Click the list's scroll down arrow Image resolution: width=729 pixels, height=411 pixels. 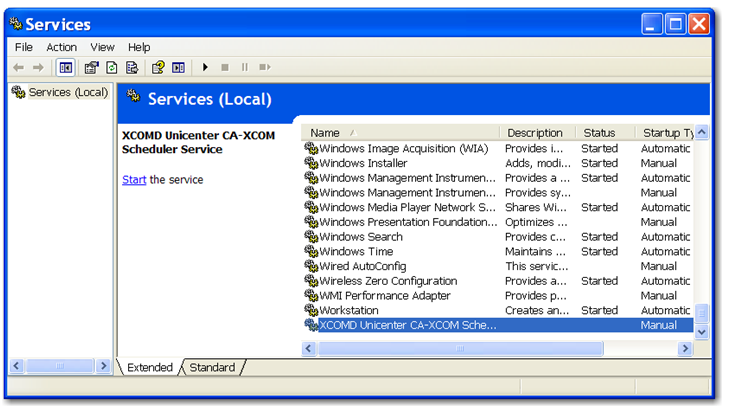pos(702,332)
